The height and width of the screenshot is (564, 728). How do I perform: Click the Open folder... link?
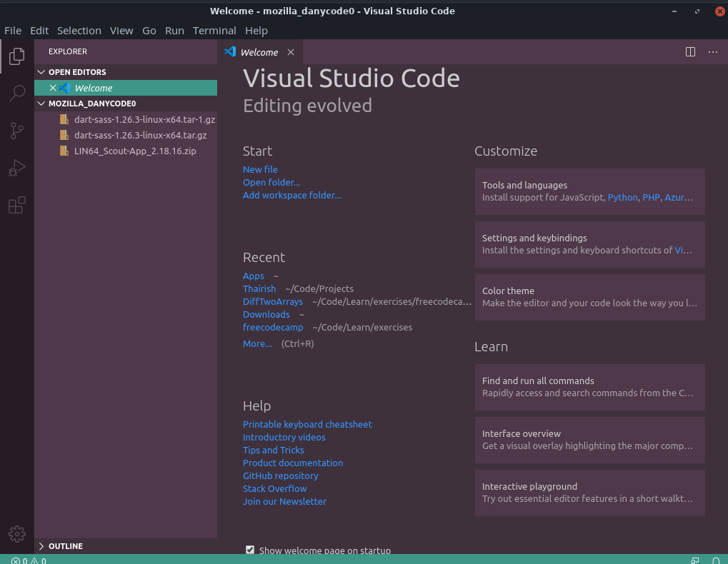coord(271,182)
